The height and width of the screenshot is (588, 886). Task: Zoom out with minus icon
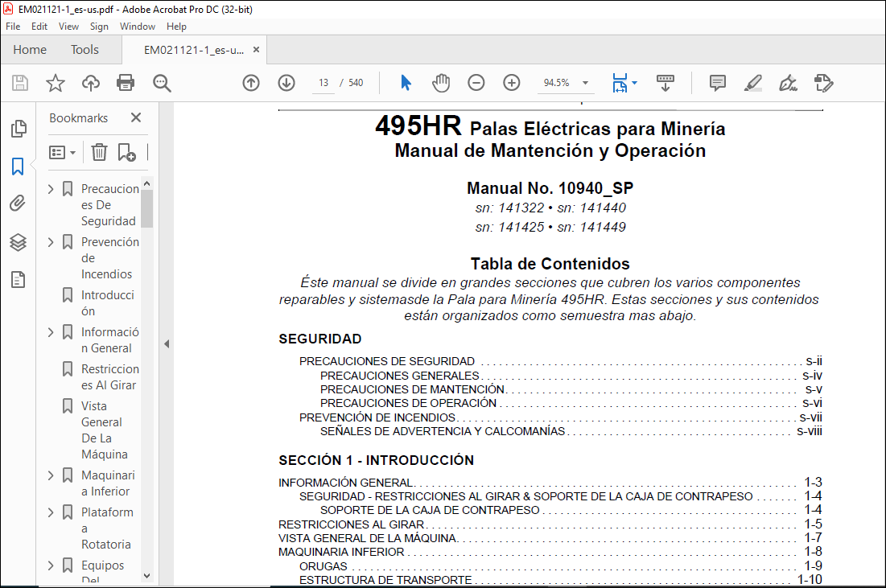(x=476, y=83)
